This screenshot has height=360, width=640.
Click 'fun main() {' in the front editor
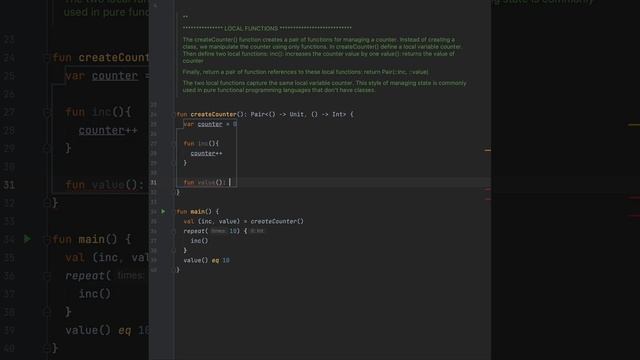coord(198,211)
